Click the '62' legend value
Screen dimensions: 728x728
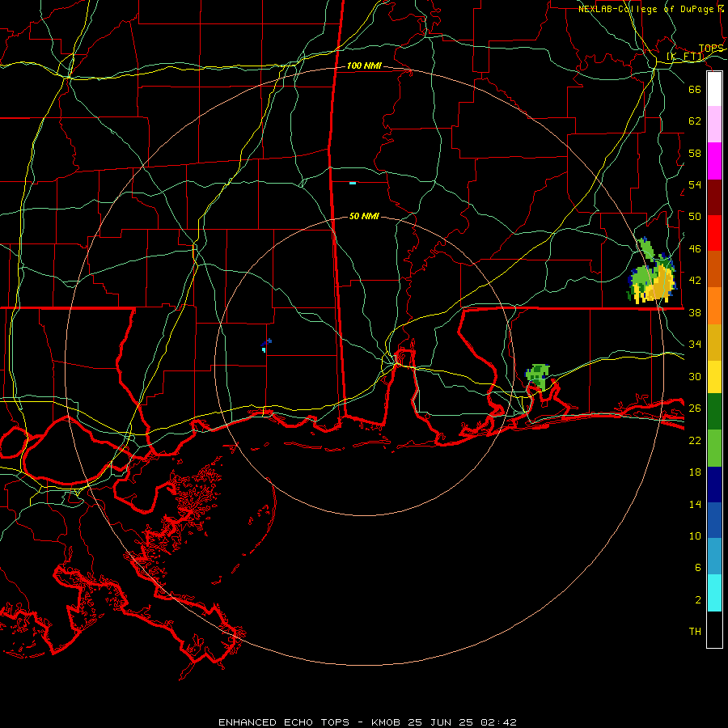(x=695, y=121)
